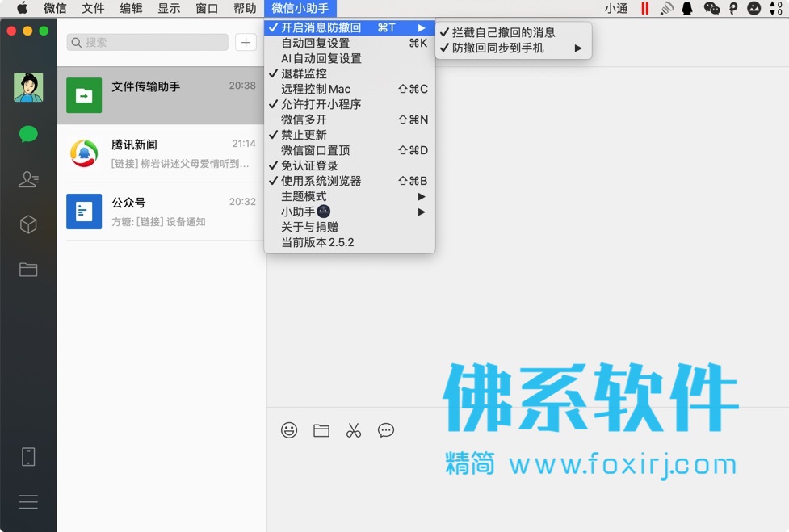The image size is (789, 532).
Task: Toggle 拦截自己撤回的消息 in submenu
Action: [513, 32]
